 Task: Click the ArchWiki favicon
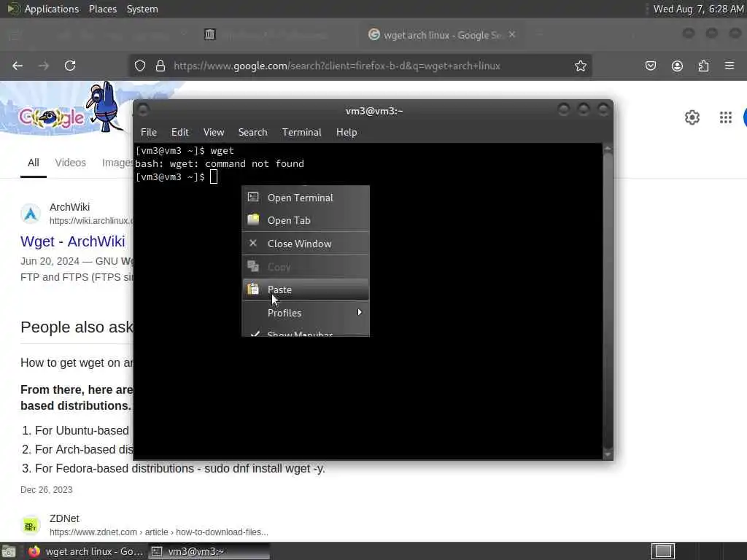(31, 214)
